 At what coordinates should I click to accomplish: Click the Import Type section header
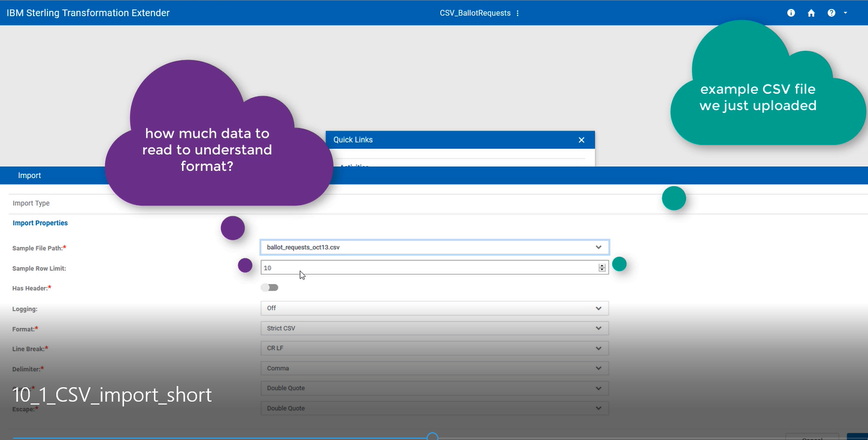point(31,203)
